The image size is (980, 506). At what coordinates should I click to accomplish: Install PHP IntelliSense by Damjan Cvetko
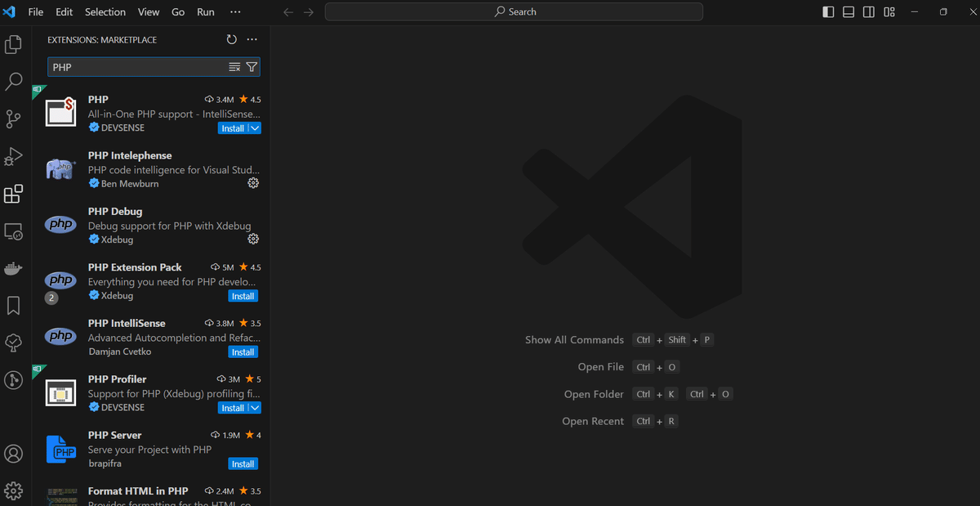(x=243, y=352)
